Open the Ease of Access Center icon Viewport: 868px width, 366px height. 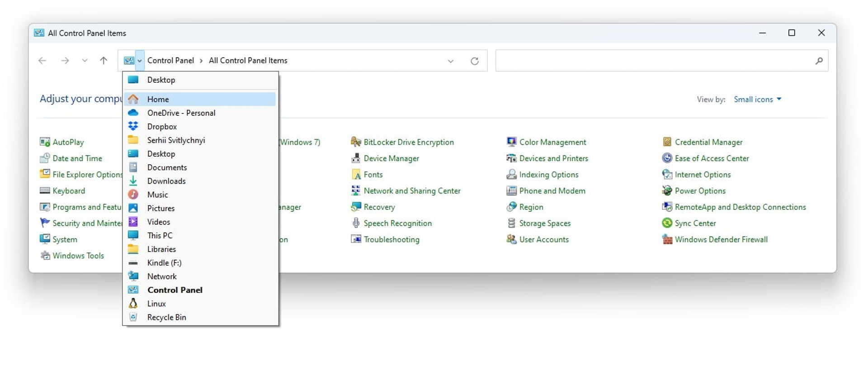[667, 158]
